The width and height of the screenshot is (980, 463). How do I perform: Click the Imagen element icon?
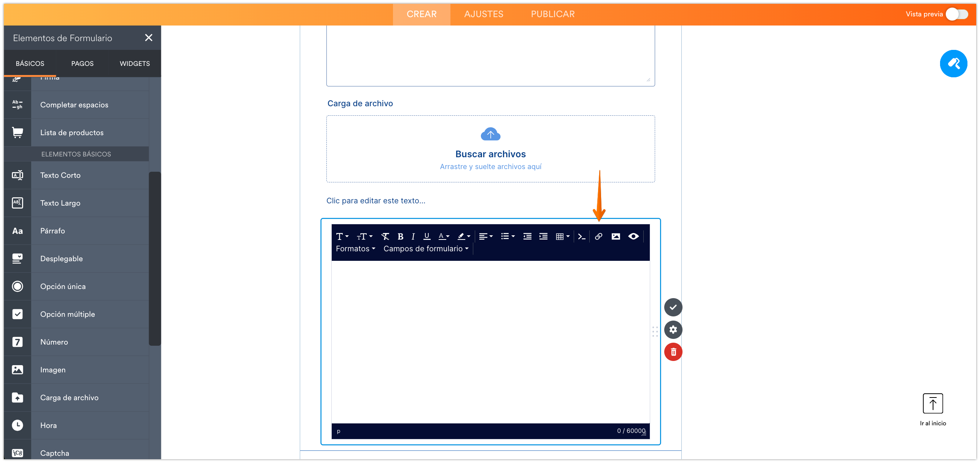click(x=17, y=370)
